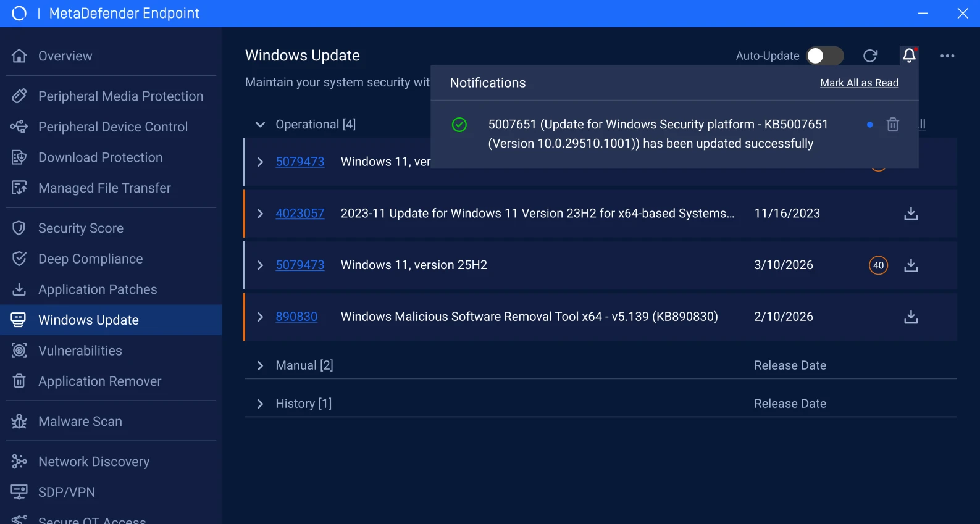
Task: Expand the History [1] section
Action: (x=260, y=404)
